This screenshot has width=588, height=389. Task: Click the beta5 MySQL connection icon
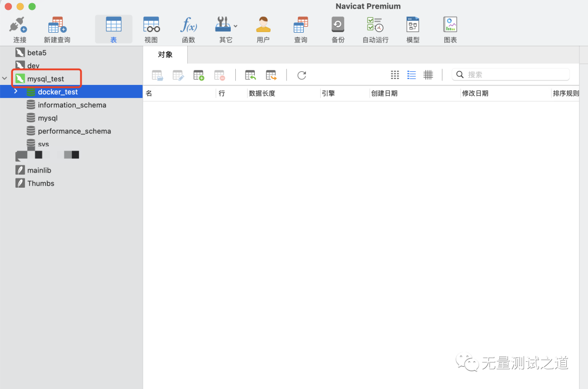(x=20, y=52)
